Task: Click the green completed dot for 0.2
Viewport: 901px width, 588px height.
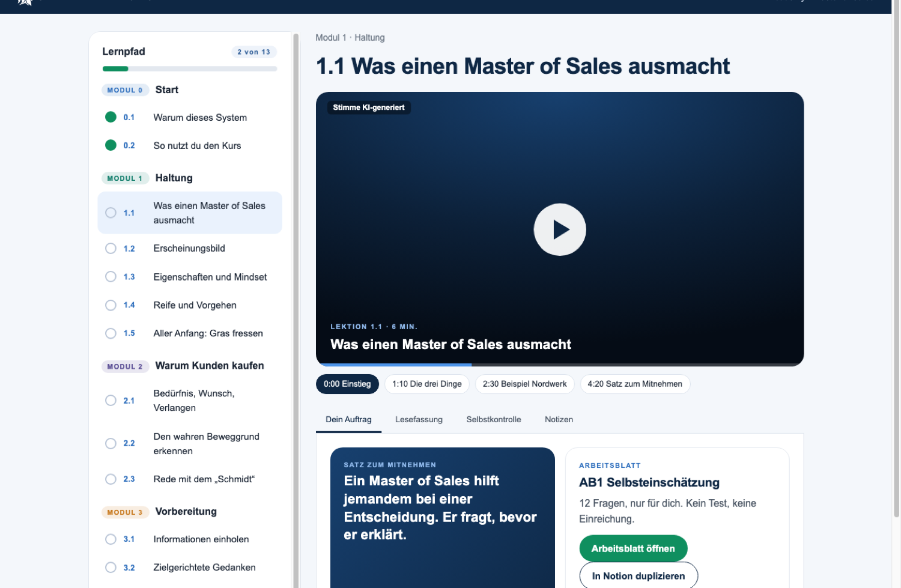Action: pyautogui.click(x=111, y=145)
